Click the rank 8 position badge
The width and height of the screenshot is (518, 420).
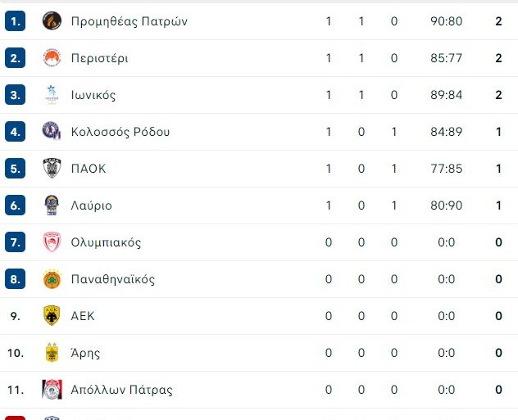coord(16,279)
